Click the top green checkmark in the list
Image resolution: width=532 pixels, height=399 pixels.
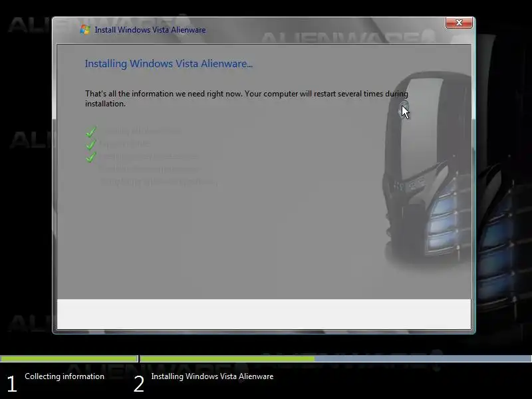(x=91, y=132)
